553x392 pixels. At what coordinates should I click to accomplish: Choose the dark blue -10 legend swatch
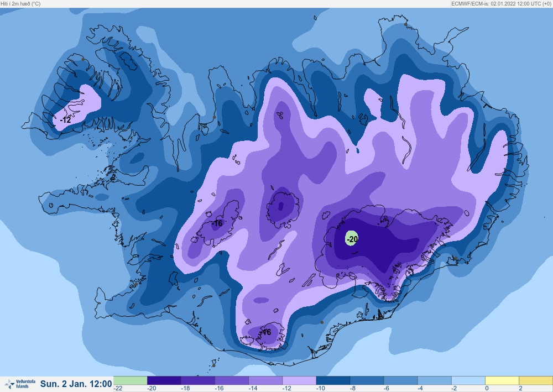(x=333, y=380)
